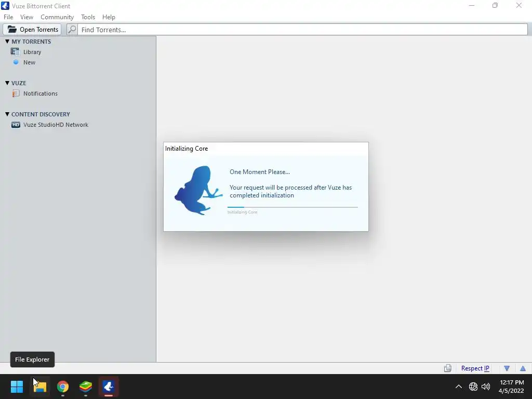Image resolution: width=532 pixels, height=399 pixels.
Task: Open the View menu
Action: point(26,17)
